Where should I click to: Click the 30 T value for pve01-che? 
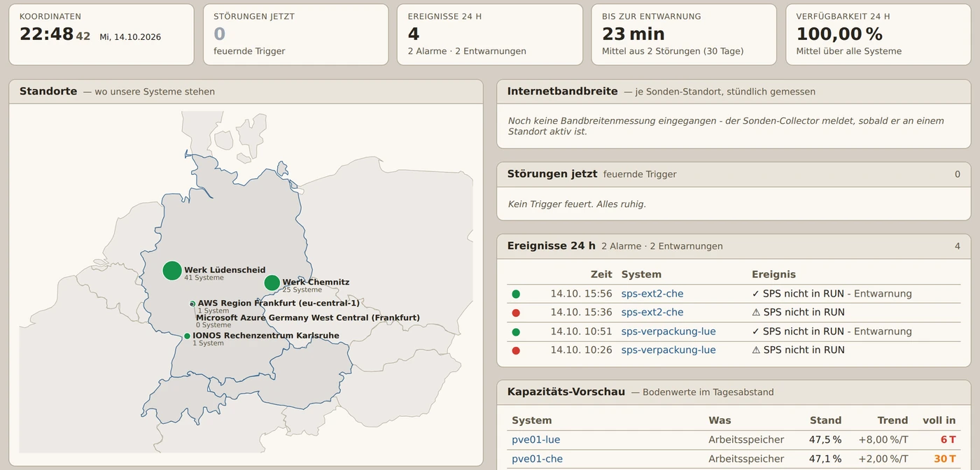coord(945,460)
